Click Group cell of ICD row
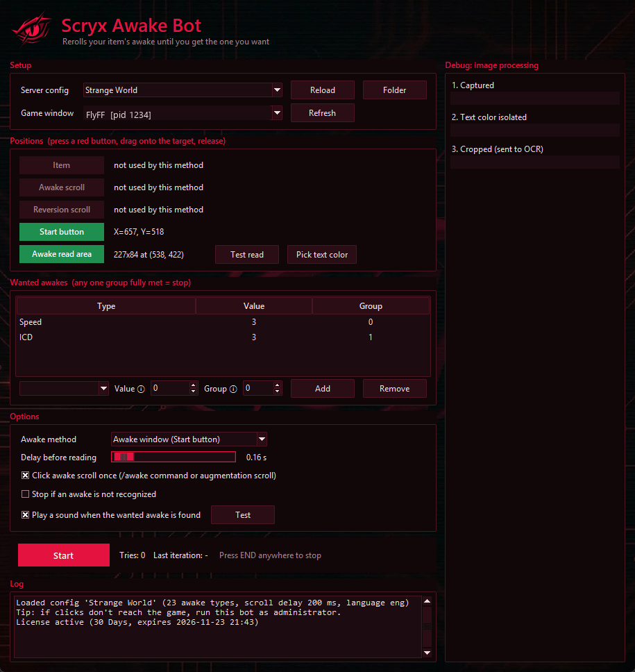This screenshot has width=635, height=672. [371, 337]
